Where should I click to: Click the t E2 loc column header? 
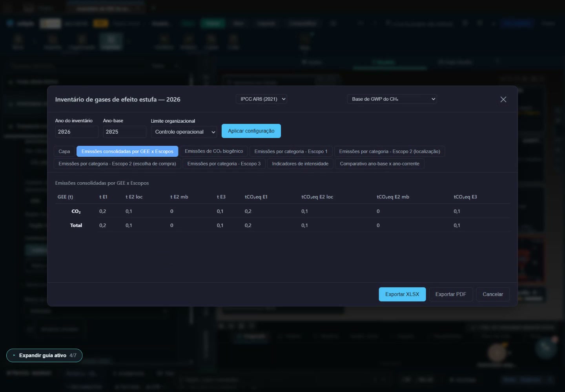pyautogui.click(x=134, y=197)
